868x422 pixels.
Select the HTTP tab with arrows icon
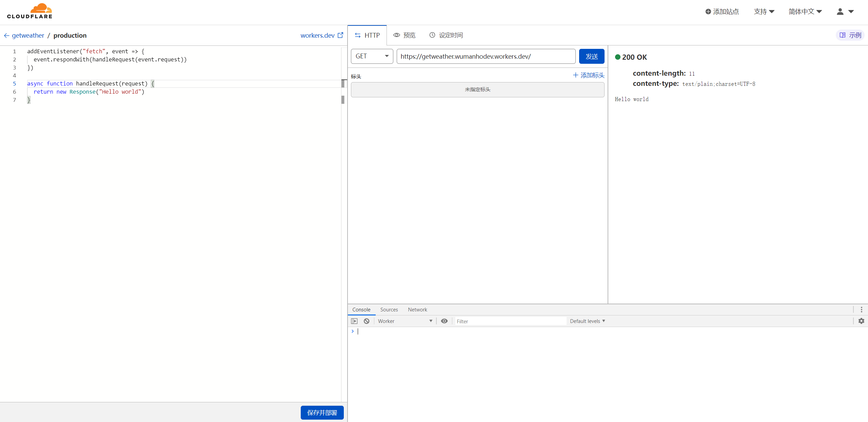[x=367, y=35]
